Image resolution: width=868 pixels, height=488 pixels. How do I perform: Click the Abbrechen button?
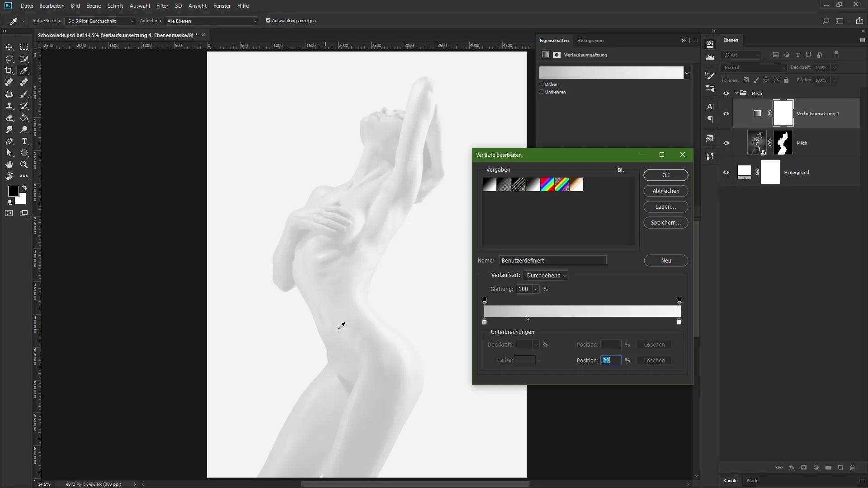point(666,191)
